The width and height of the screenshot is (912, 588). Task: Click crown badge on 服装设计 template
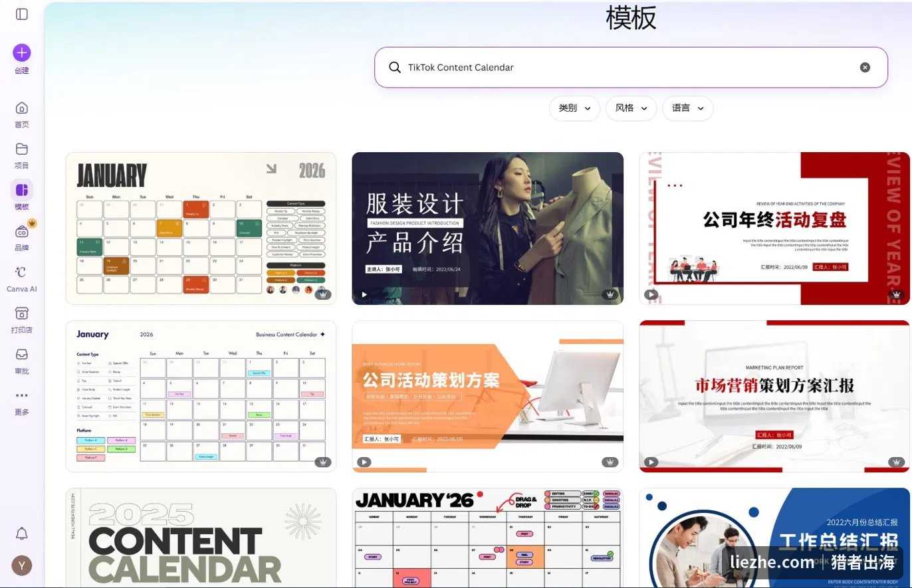pos(610,294)
